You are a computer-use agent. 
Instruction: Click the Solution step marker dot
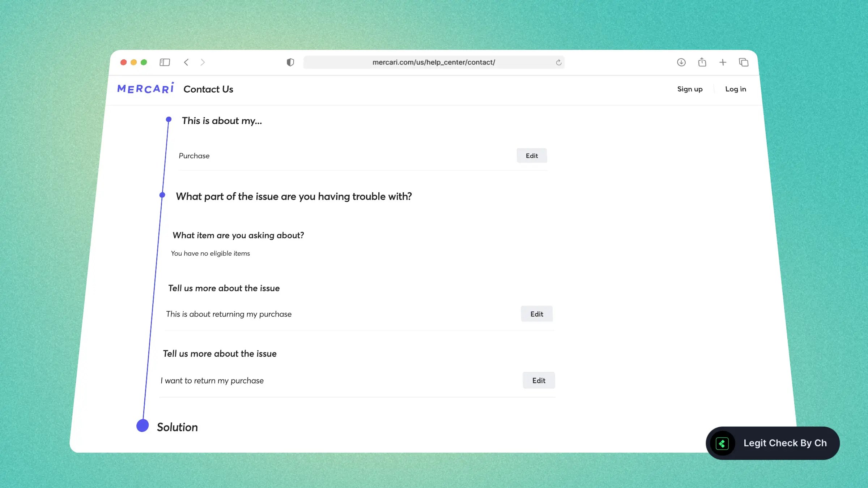pos(142,426)
